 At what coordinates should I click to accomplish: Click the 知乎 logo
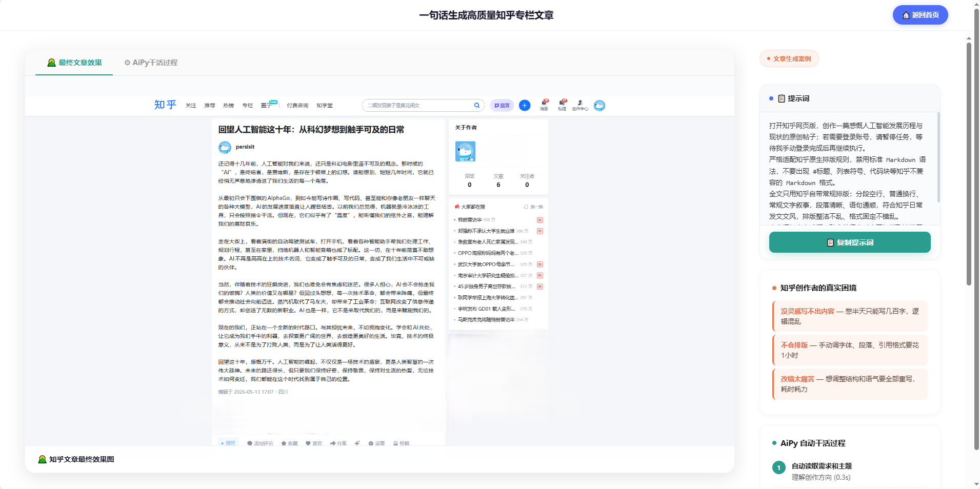pos(165,105)
